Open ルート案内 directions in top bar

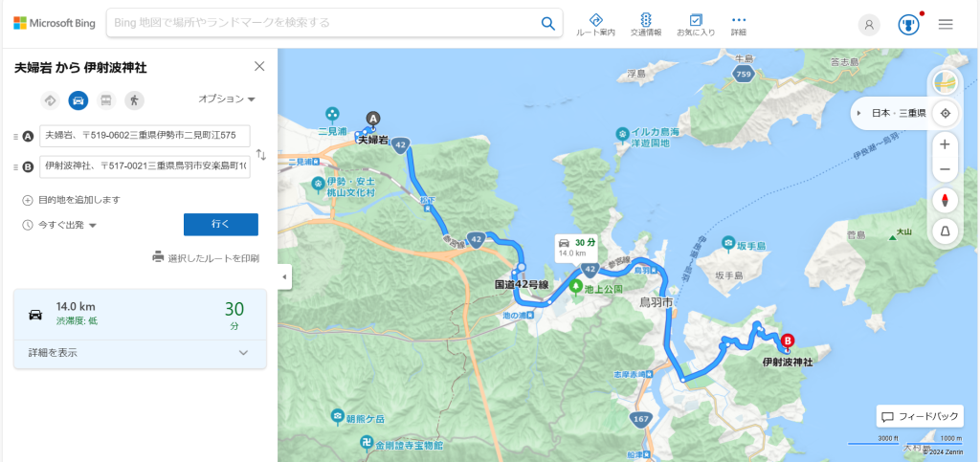[x=595, y=24]
